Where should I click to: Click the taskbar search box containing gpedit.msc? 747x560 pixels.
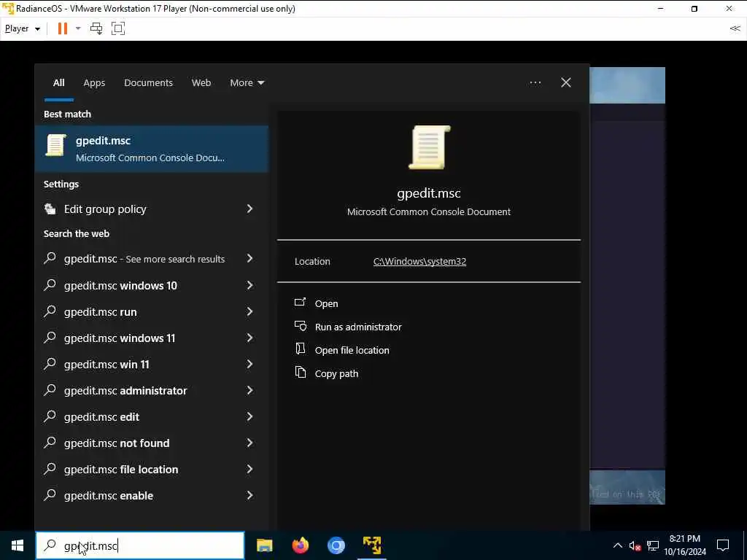pyautogui.click(x=140, y=545)
